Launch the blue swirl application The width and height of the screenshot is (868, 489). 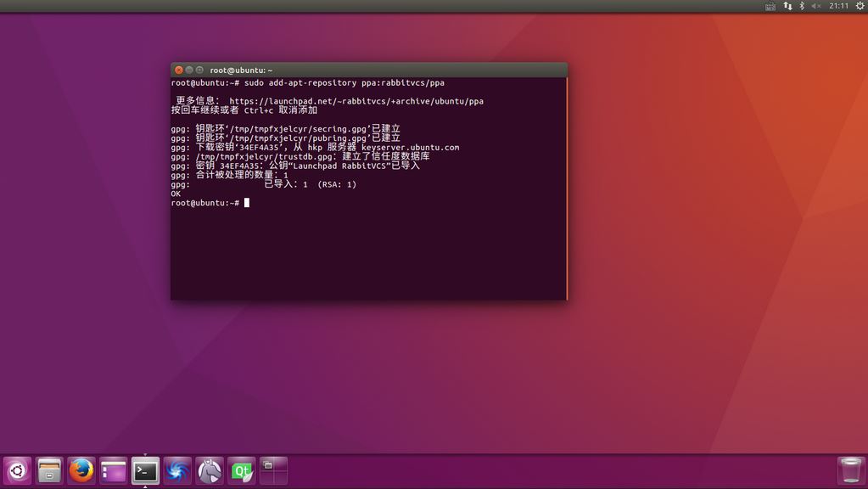point(177,470)
